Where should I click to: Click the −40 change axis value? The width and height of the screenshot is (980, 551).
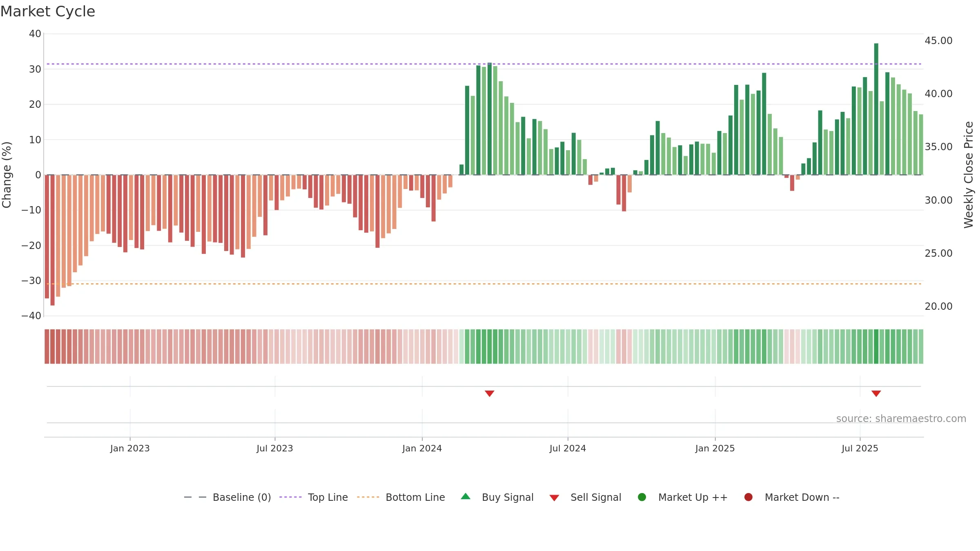click(31, 315)
